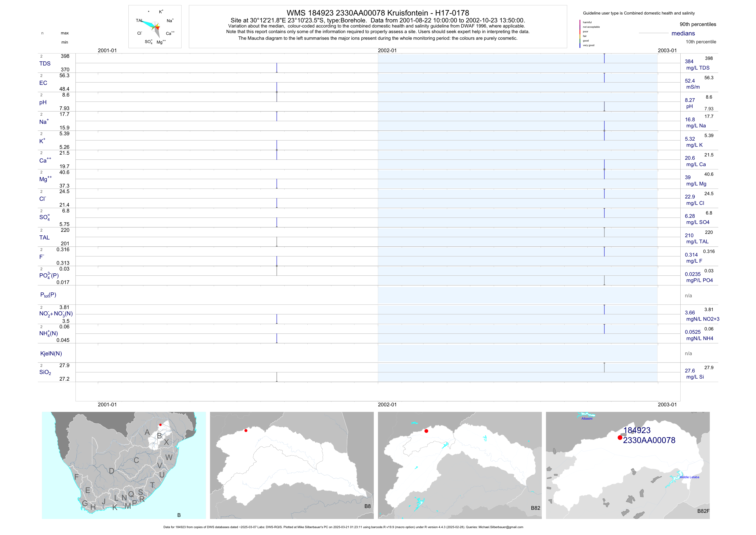Click the 2003-01 bottom axis label

coord(667,405)
